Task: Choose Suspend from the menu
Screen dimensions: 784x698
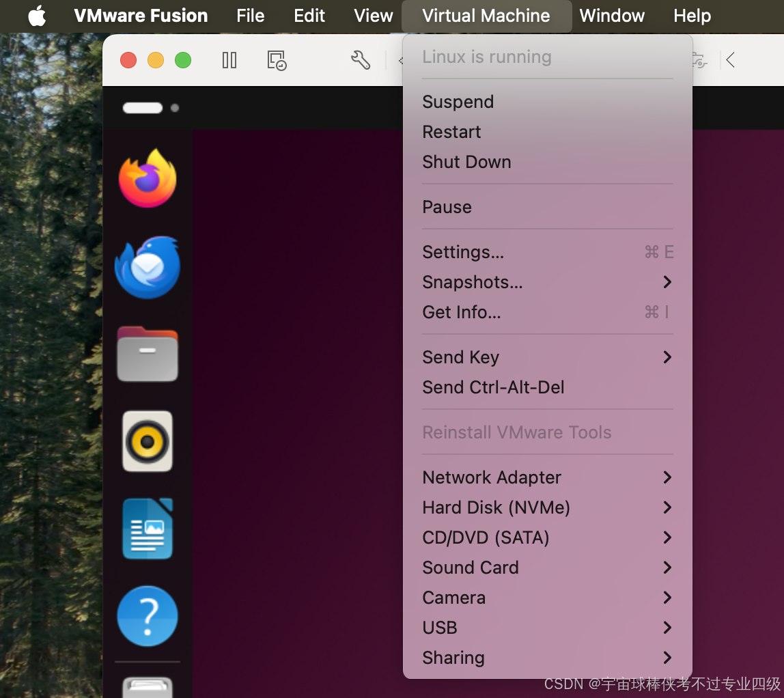Action: pyautogui.click(x=548, y=102)
